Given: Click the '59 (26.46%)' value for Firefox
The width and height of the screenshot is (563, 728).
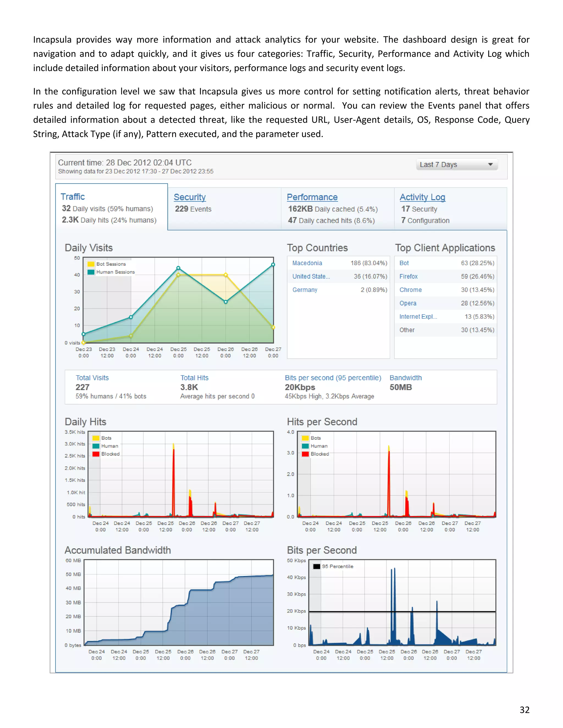Looking at the screenshot, I should (478, 276).
